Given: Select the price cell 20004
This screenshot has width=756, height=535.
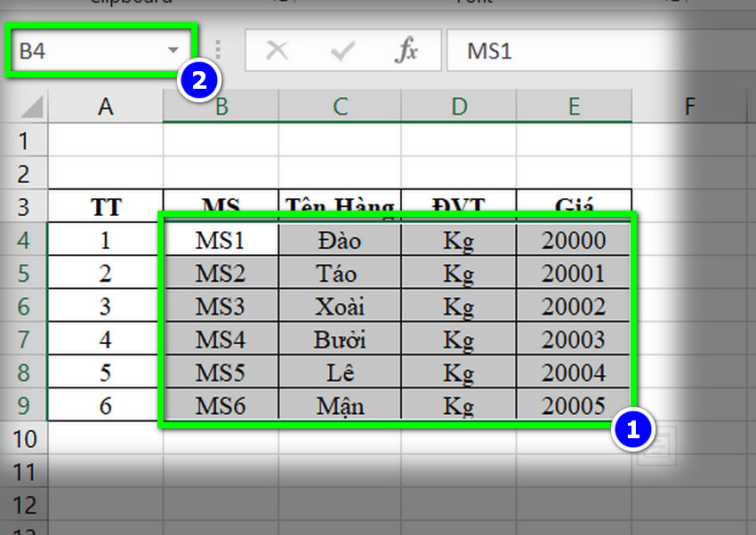Looking at the screenshot, I should coord(574,372).
